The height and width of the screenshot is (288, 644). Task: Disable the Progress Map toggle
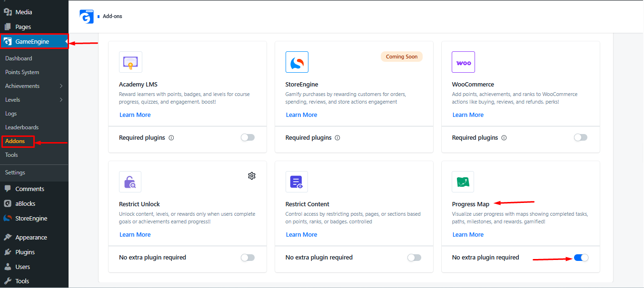coord(581,258)
